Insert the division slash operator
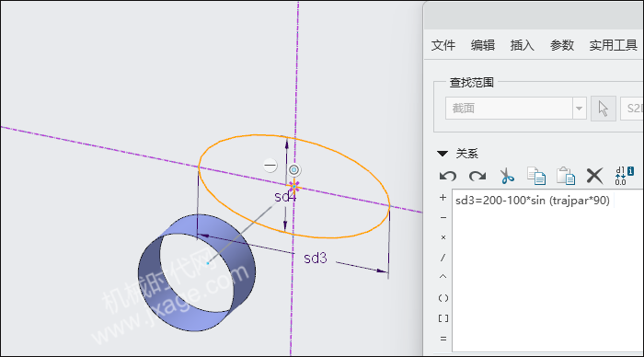The image size is (644, 357). click(x=443, y=258)
